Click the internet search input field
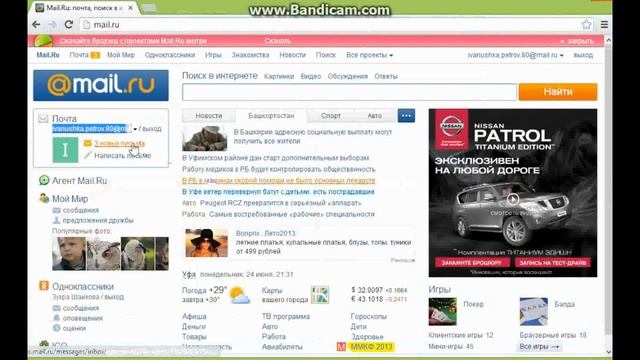 click(349, 92)
